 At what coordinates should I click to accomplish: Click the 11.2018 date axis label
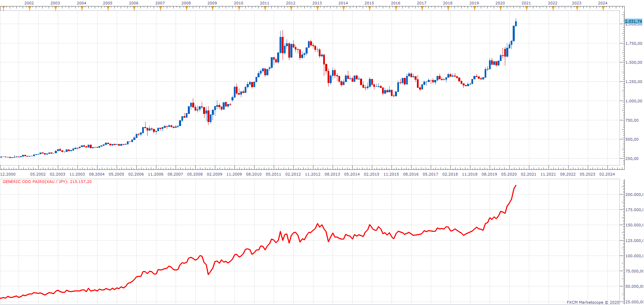[x=470, y=174]
